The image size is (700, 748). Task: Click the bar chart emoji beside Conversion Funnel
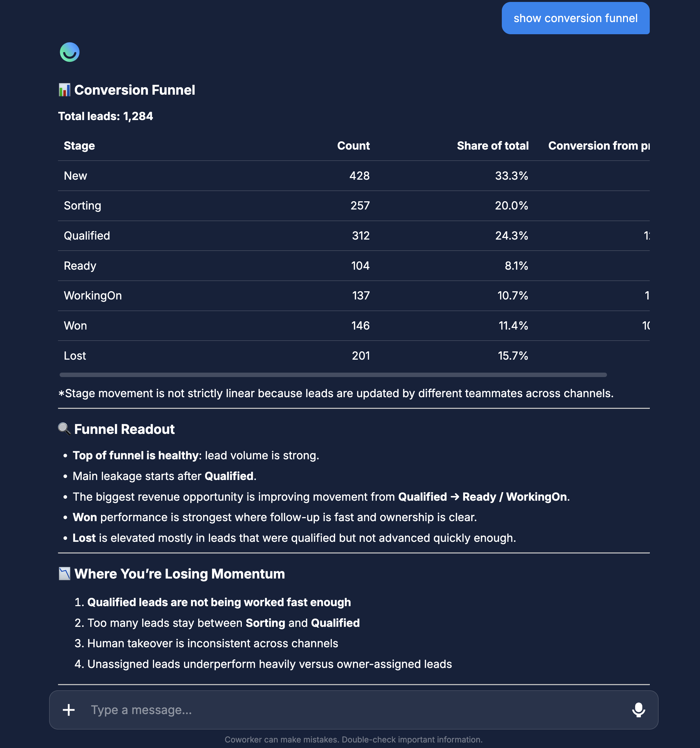(64, 90)
